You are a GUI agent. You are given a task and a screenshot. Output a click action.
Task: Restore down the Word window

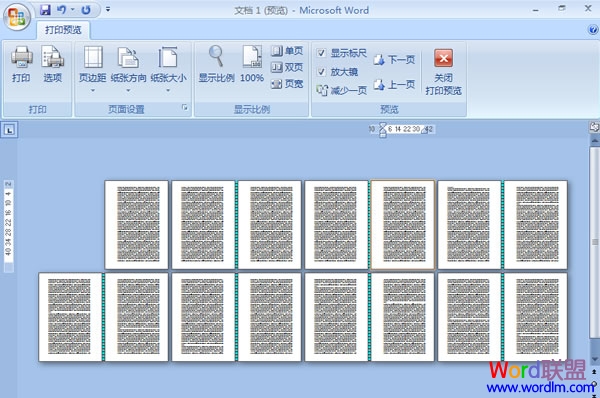tap(562, 8)
